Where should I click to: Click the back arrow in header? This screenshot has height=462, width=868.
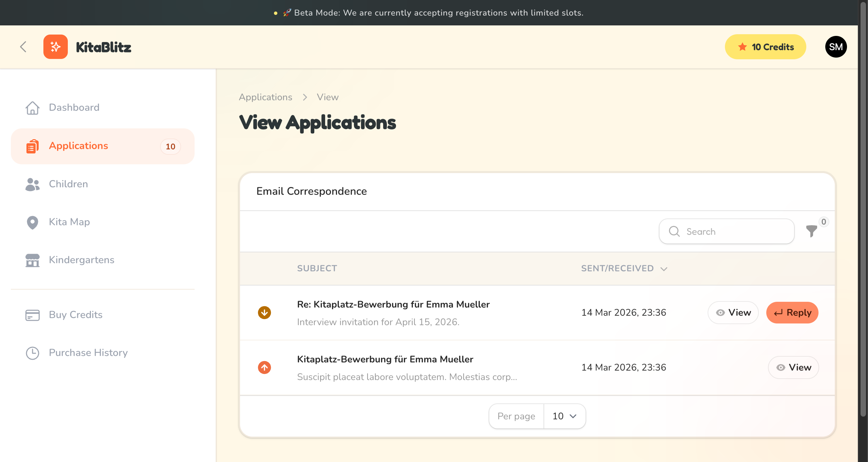pyautogui.click(x=23, y=47)
